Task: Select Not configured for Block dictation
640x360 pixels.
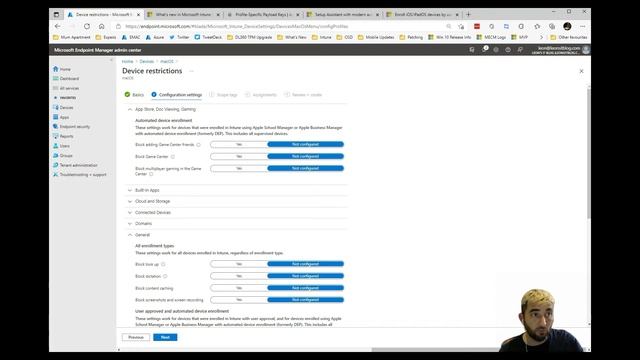Action: pos(305,276)
